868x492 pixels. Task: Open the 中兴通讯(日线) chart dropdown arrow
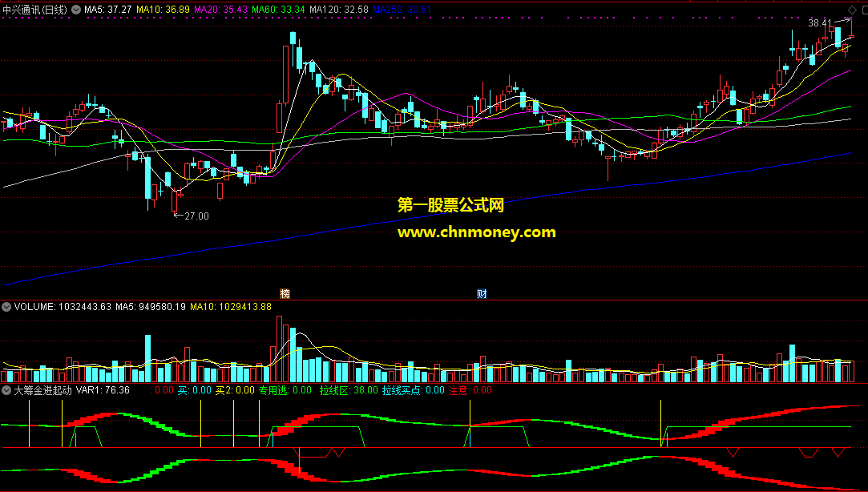76,10
